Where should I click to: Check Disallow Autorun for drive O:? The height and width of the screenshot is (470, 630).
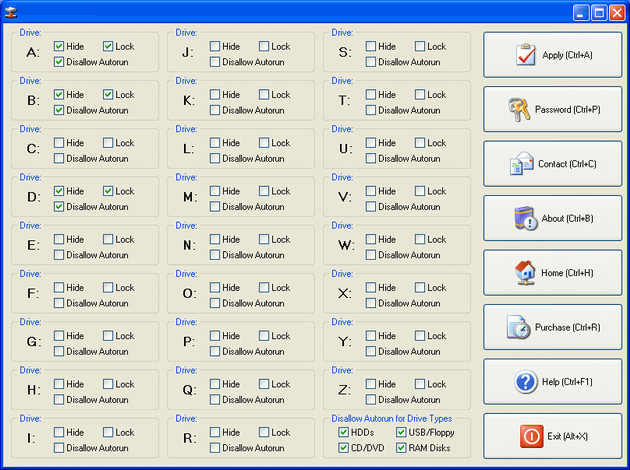(x=215, y=303)
